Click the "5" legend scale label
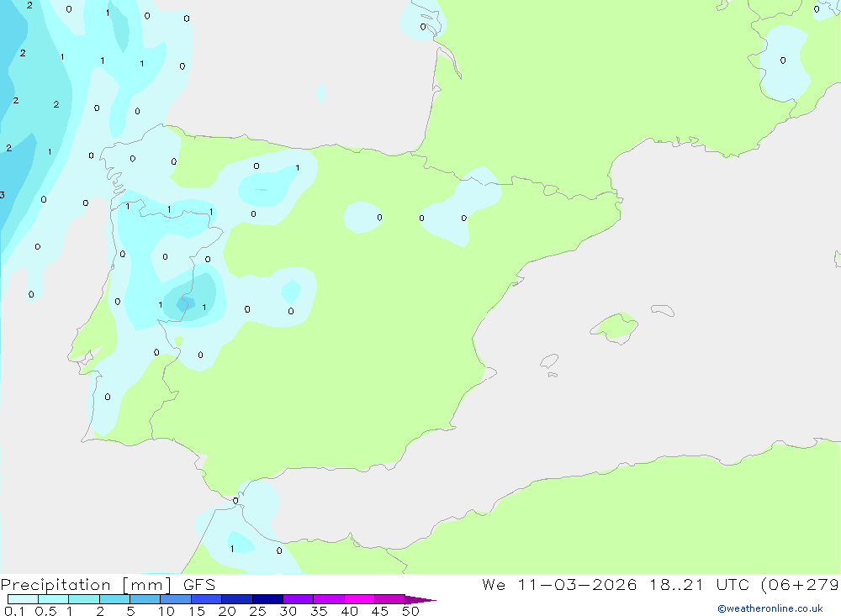Image resolution: width=841 pixels, height=616 pixels. [x=130, y=611]
